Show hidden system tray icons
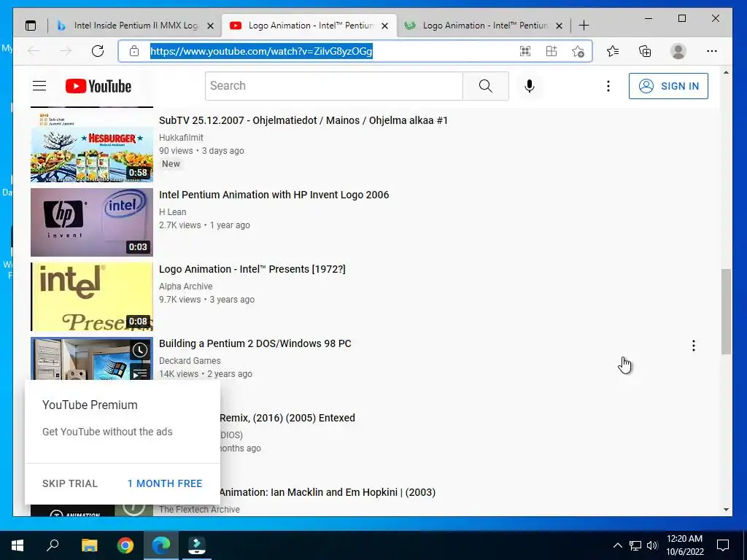 click(x=617, y=545)
